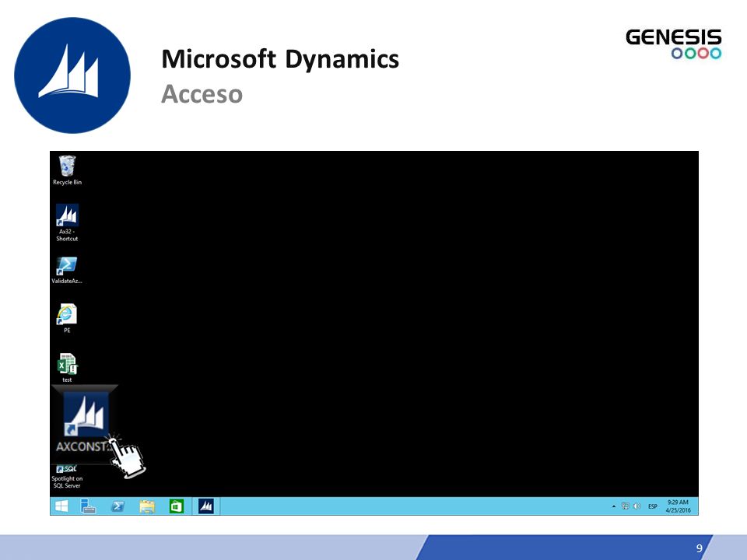The height and width of the screenshot is (560, 747).
Task: Open the network status tray icon
Action: [x=625, y=506]
